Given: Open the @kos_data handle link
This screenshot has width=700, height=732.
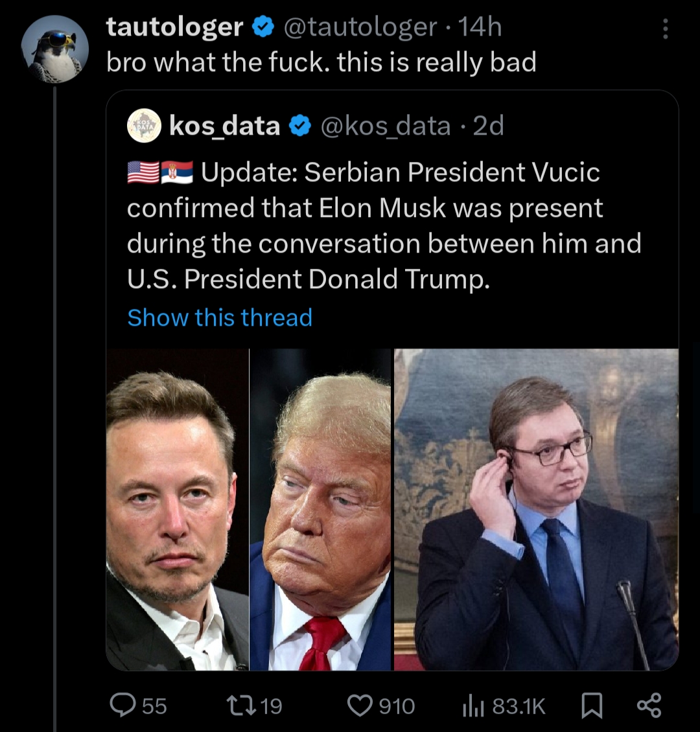Looking at the screenshot, I should click(386, 126).
